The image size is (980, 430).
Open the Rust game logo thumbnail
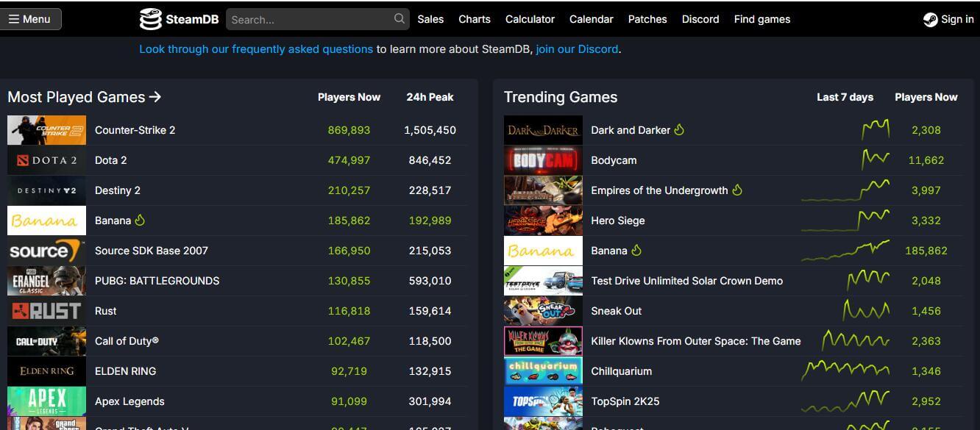[x=46, y=311]
